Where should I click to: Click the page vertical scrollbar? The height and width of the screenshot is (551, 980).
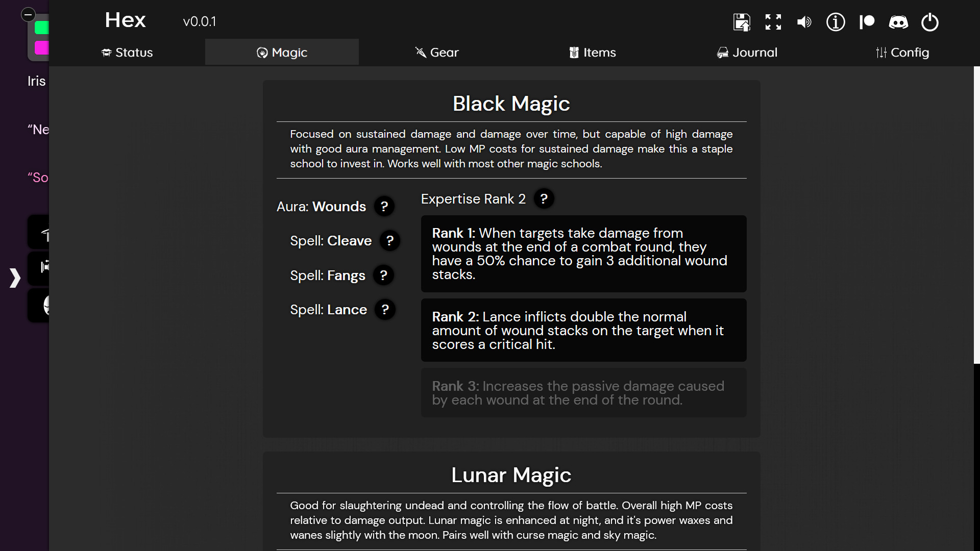point(976,215)
